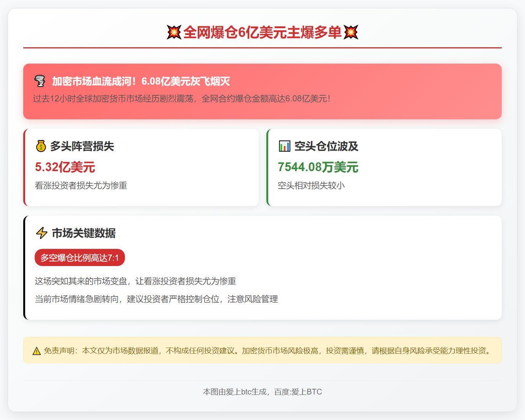Image resolution: width=525 pixels, height=420 pixels.
Task: Click the lightning bolt icon beside 市场关键数据
Action: (x=42, y=233)
